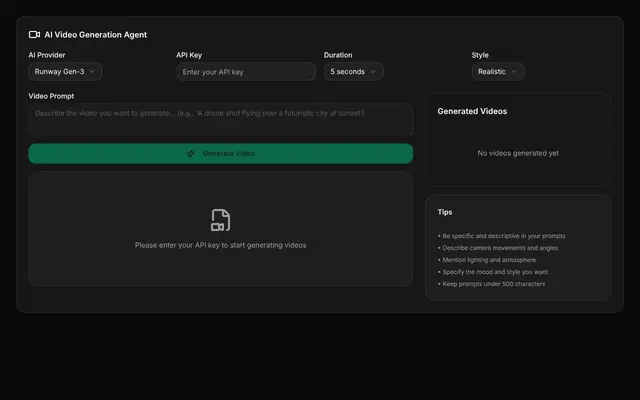Open the Duration dropdown set to 5 seconds
This screenshot has height=400, width=640.
click(x=353, y=71)
